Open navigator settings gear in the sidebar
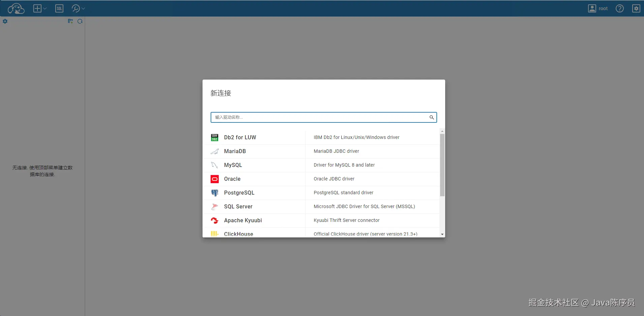 click(x=5, y=21)
